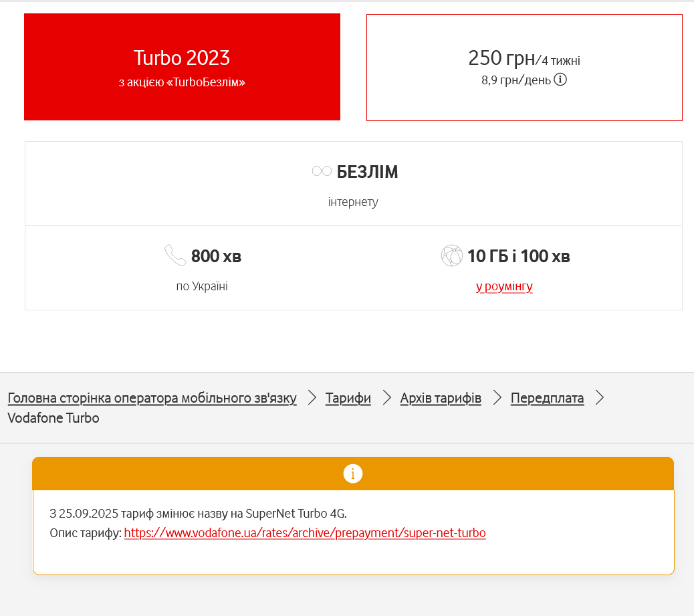Select the phone receiver icon above 800 хв
Screen dimensions: 694x616
tap(175, 255)
